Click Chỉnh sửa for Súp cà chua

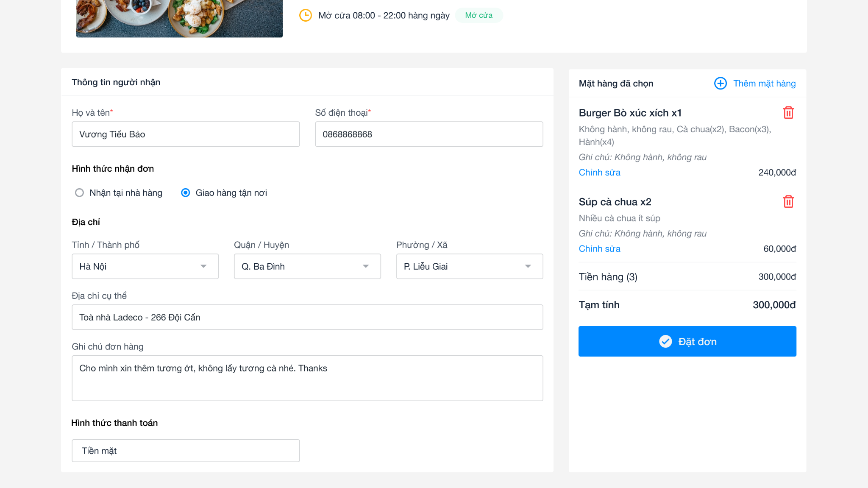599,249
